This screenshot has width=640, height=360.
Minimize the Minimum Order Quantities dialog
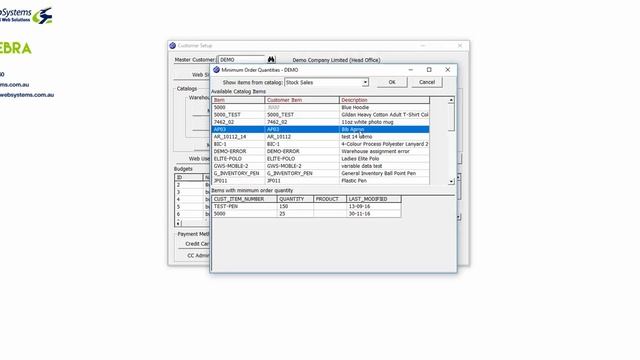pos(411,70)
